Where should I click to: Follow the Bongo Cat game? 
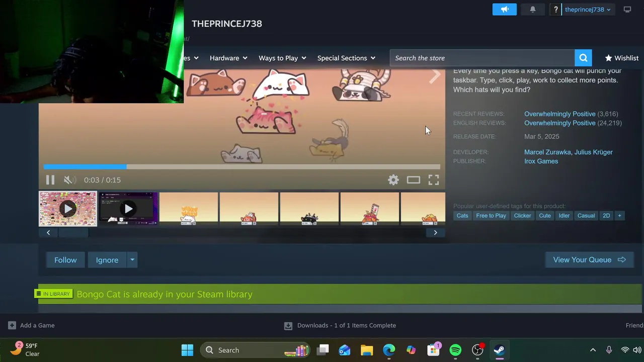65,260
